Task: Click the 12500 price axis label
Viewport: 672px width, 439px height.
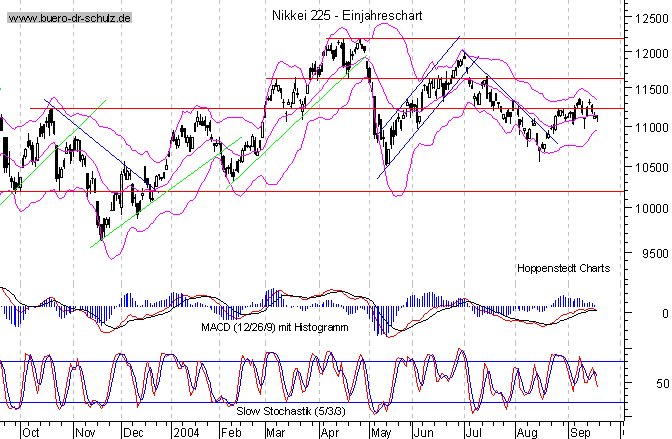Action: click(x=647, y=16)
